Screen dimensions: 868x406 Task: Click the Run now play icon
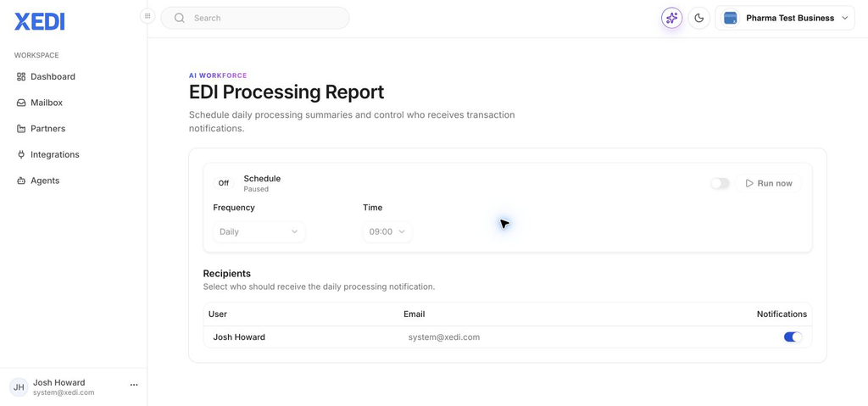click(749, 183)
